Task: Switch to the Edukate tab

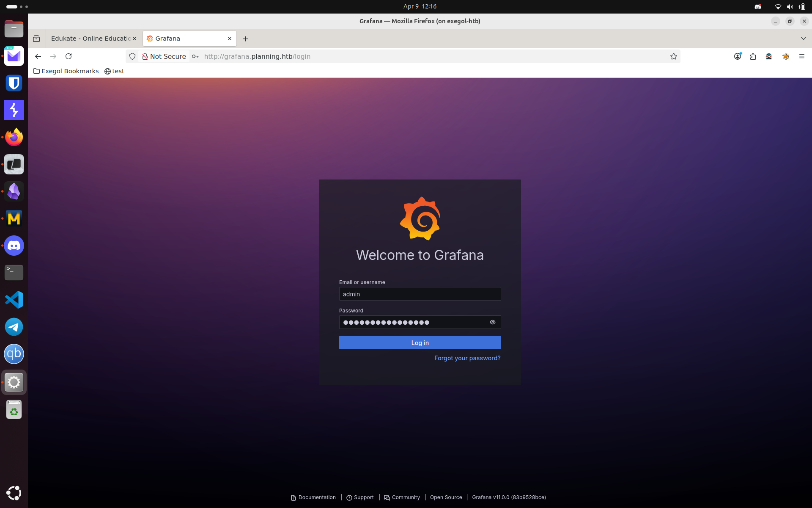Action: (91, 39)
